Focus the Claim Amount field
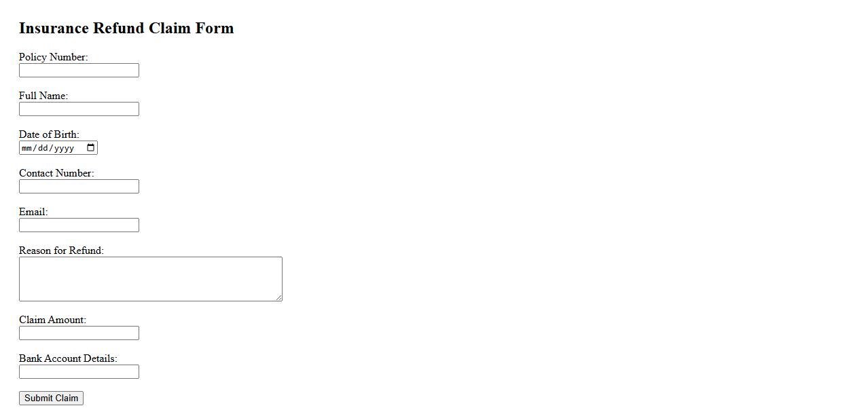 pos(79,333)
